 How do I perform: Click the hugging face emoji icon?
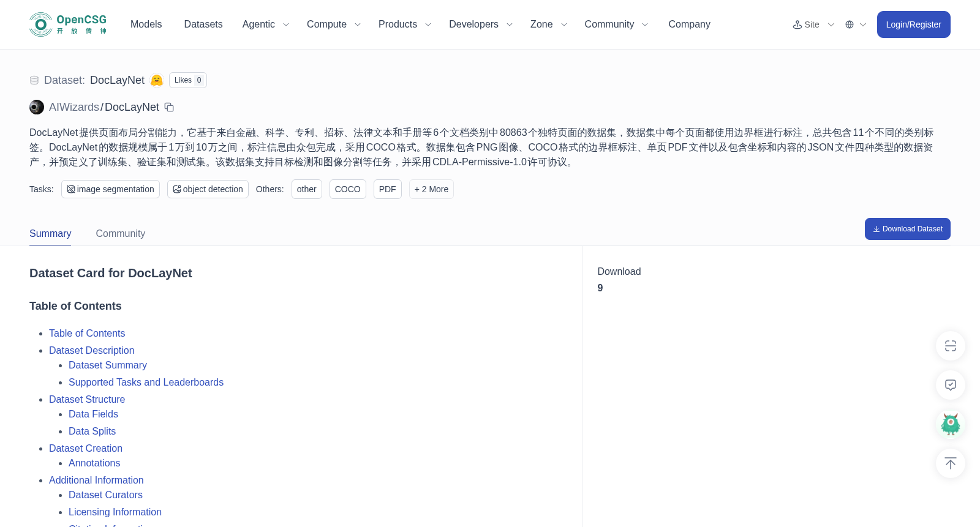157,80
